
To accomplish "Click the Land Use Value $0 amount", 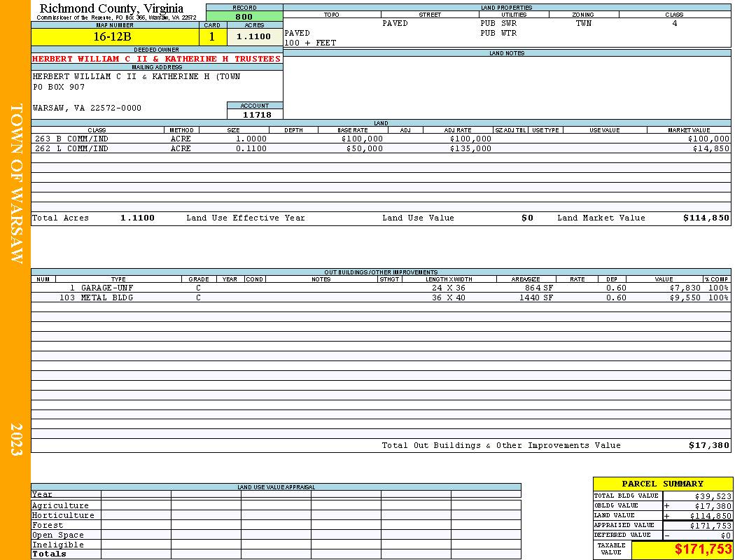I will click(527, 218).
